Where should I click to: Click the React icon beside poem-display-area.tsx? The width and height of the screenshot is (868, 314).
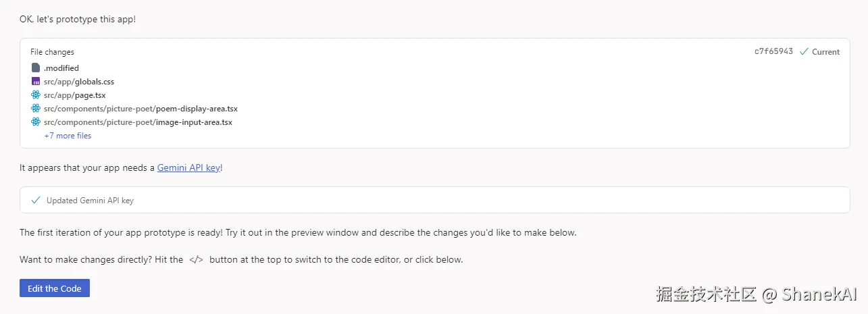[36, 108]
